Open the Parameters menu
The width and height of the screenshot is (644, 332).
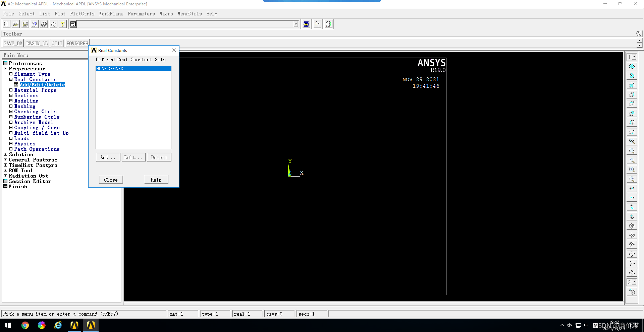click(141, 14)
